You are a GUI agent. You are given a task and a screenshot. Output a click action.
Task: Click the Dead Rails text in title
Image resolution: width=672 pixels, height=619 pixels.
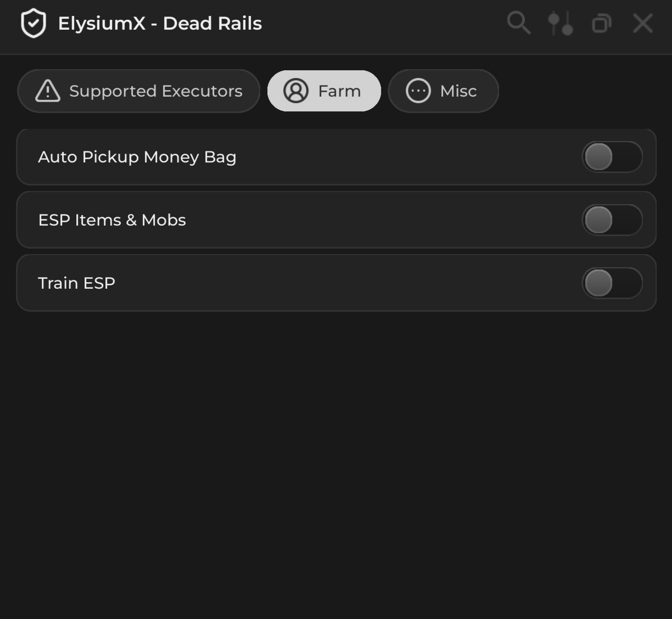(x=212, y=24)
